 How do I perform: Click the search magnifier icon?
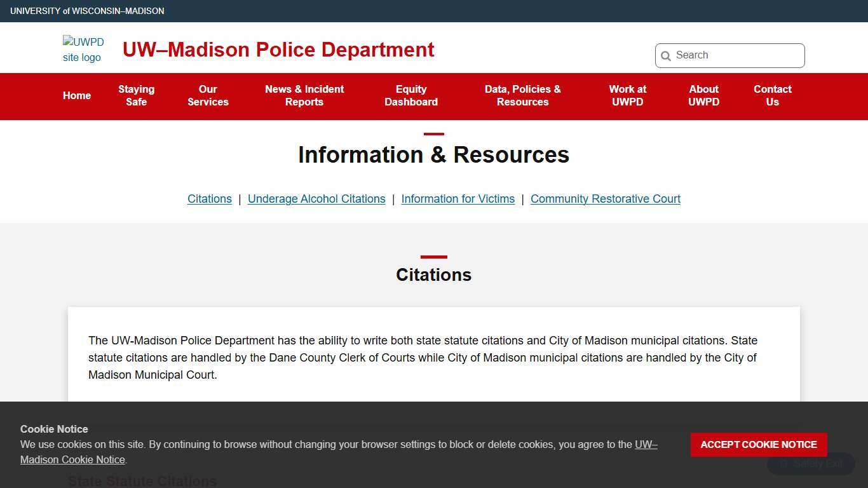tap(666, 56)
